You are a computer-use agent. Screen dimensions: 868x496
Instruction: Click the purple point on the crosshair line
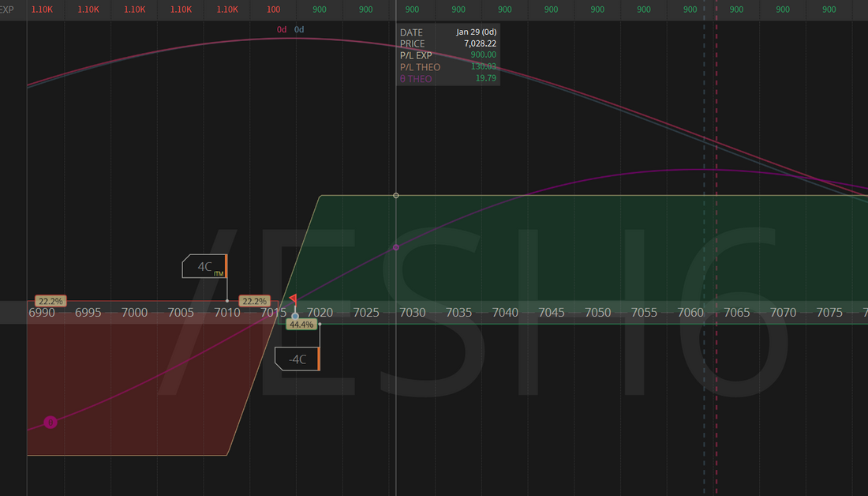(396, 247)
